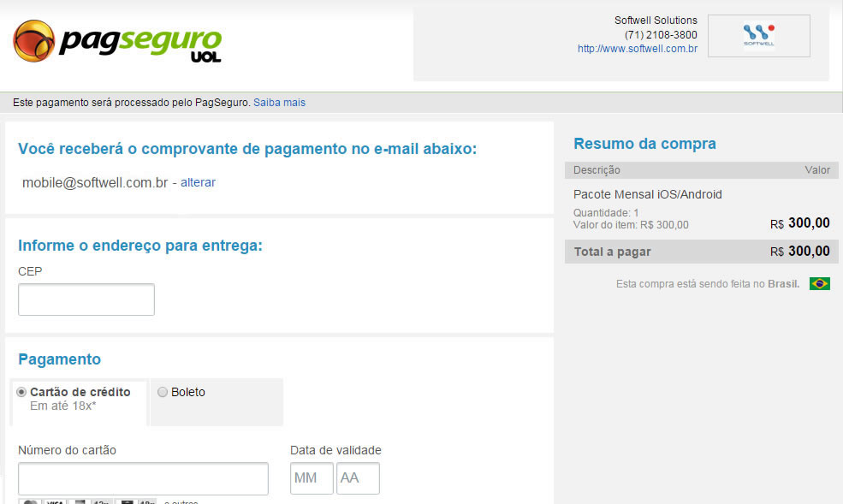Image resolution: width=843 pixels, height=504 pixels.
Task: Click the Softwell company logo
Action: tap(758, 36)
